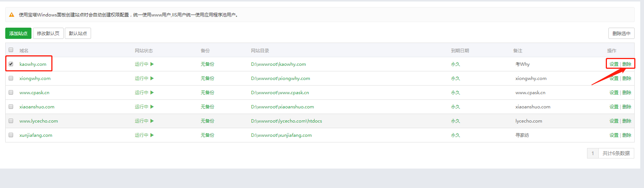Screen dimensions: 644x188
Task: Delete (删除) the www.cpask.cn site
Action: point(627,93)
